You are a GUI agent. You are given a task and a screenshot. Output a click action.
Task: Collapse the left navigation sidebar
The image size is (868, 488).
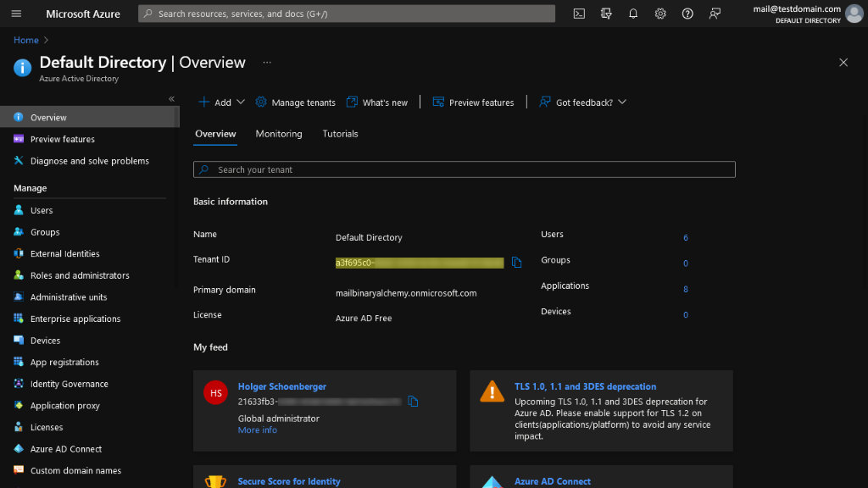[171, 99]
